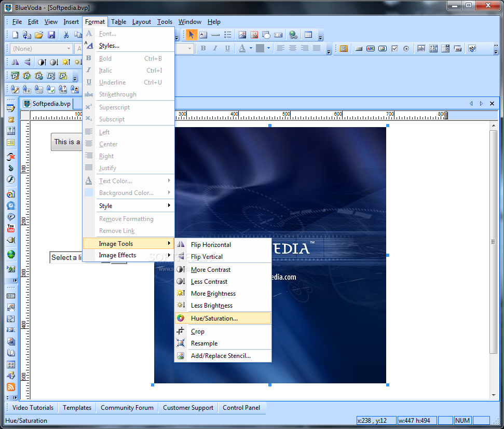504x429 pixels.
Task: Click the text color A swatch button
Action: [242, 49]
